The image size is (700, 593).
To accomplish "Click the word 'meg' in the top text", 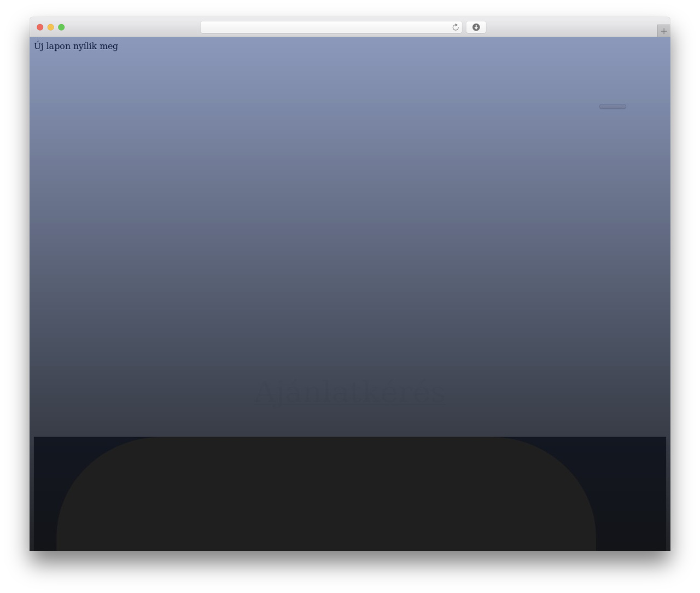I will [x=109, y=46].
